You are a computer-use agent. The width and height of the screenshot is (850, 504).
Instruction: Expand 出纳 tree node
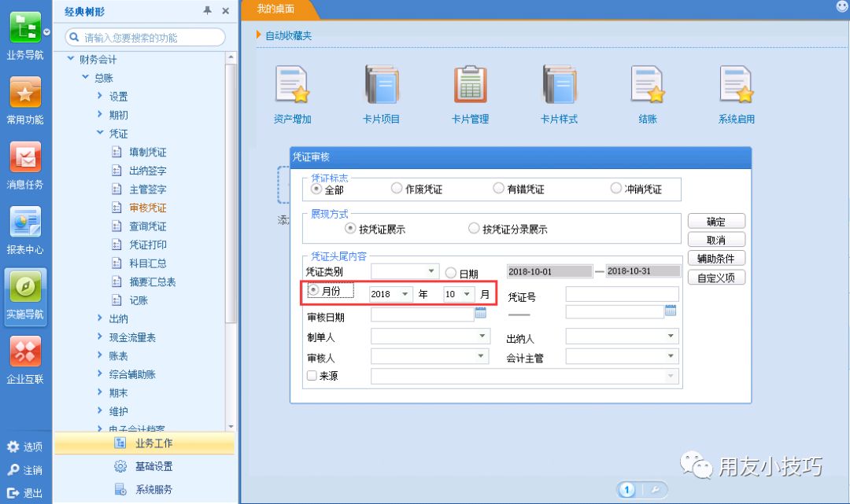pyautogui.click(x=100, y=318)
